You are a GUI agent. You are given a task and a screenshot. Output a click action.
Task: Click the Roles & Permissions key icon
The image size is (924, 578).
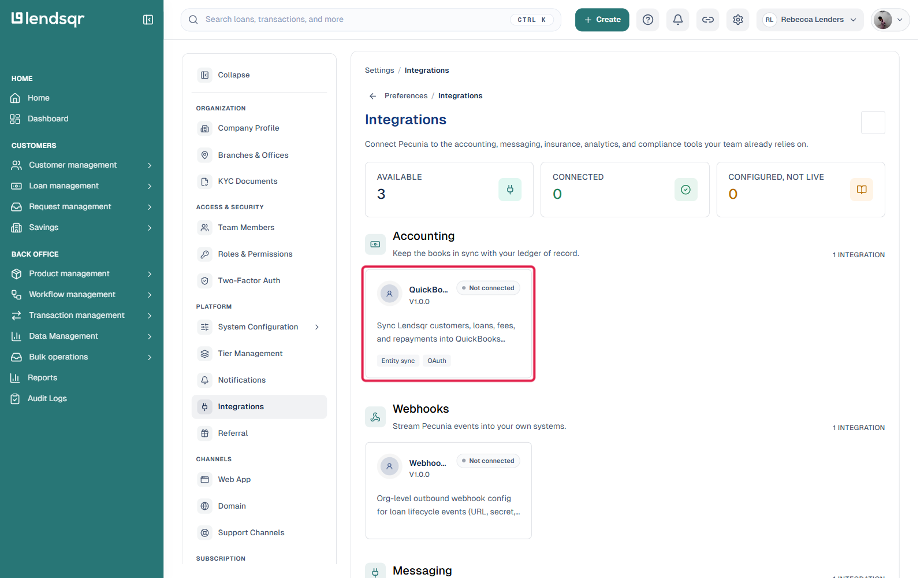[x=205, y=254]
